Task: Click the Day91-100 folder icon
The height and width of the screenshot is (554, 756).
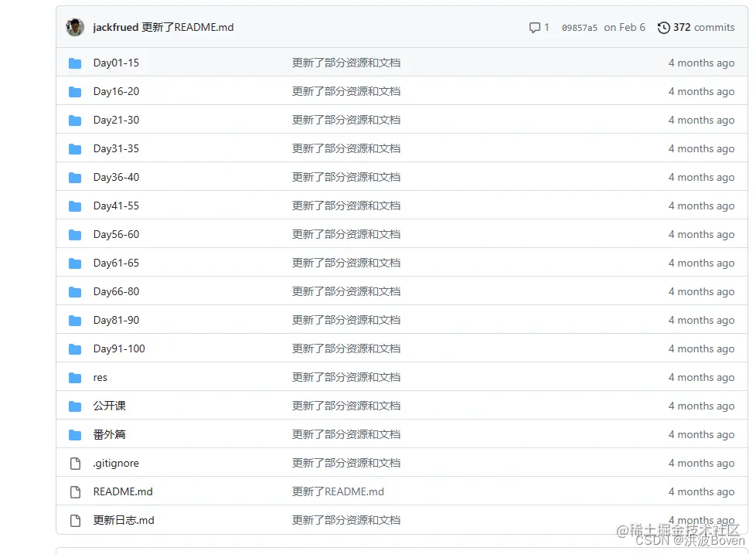Action: coord(75,348)
